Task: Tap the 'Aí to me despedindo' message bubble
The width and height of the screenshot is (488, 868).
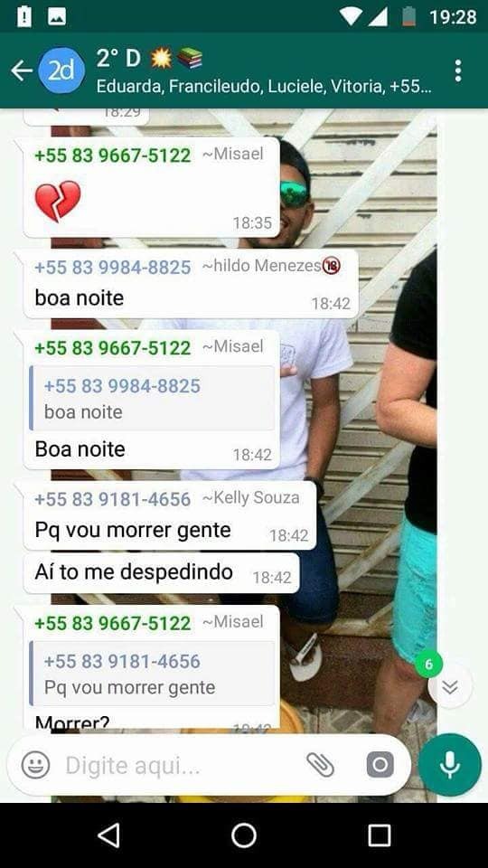Action: click(x=161, y=573)
